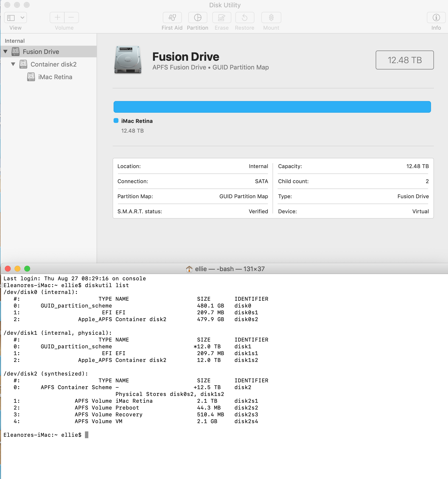This screenshot has width=448, height=479.
Task: Open the Info inspector icon
Action: coord(436,17)
